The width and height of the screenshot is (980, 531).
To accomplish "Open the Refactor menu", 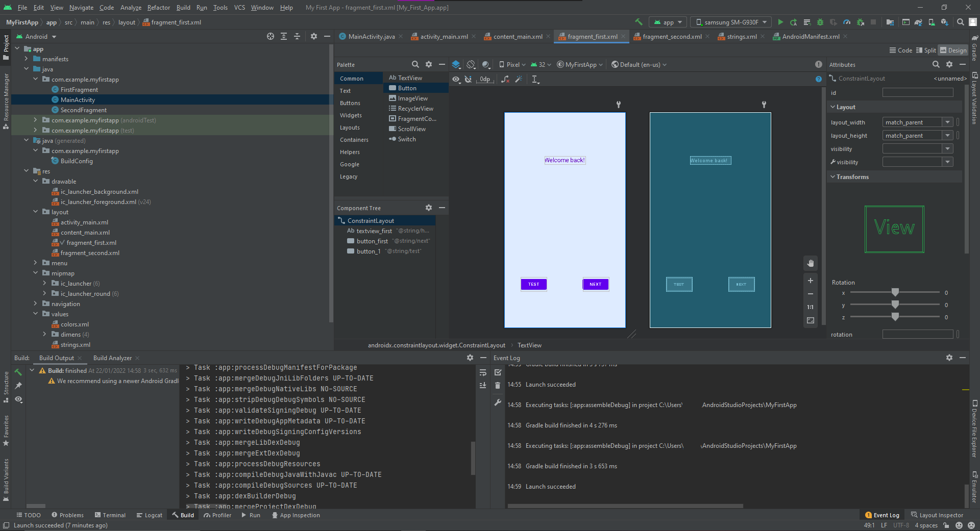I will click(x=158, y=8).
